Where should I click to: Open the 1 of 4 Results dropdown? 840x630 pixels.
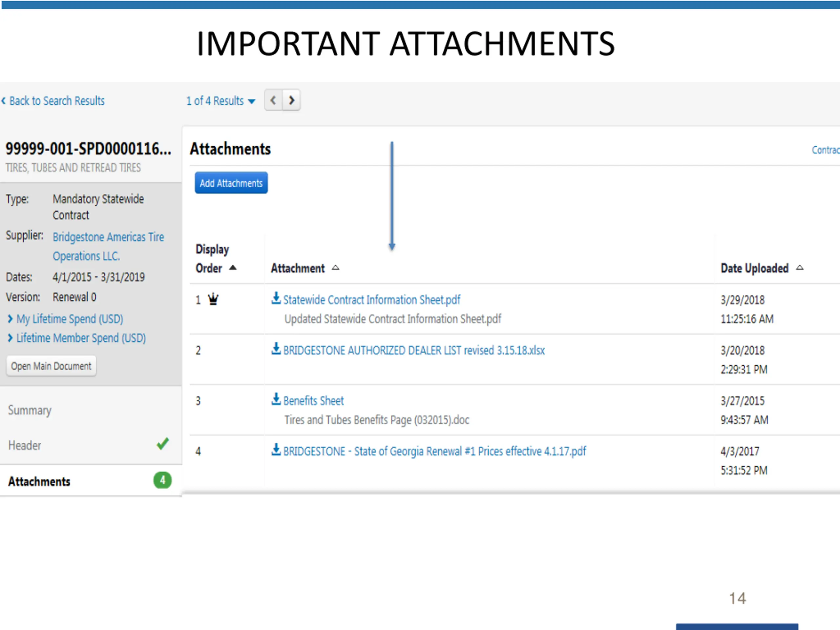(x=220, y=101)
